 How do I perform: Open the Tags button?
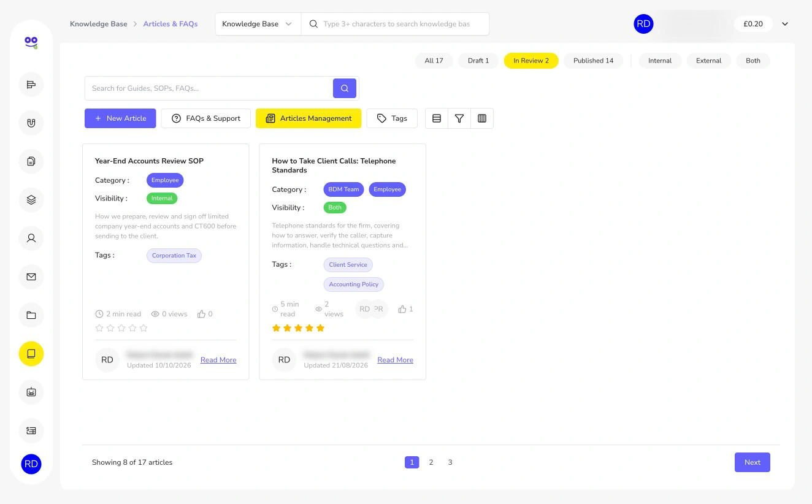(x=392, y=118)
